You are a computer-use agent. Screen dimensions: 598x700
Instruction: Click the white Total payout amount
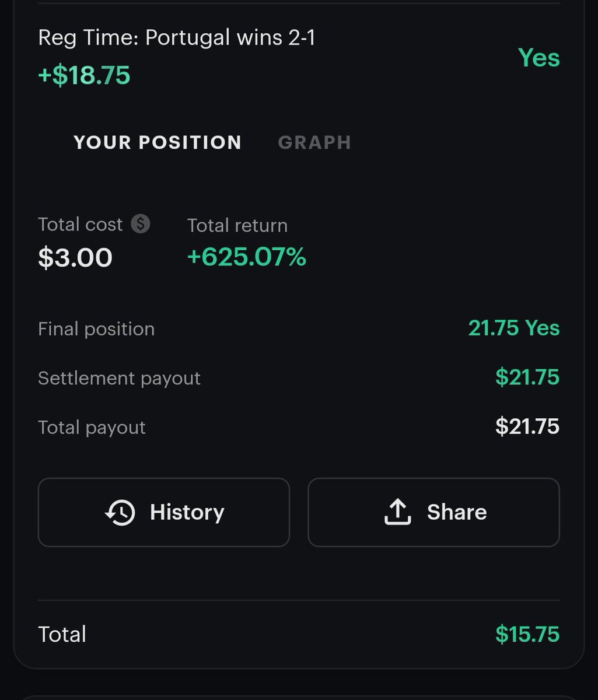tap(527, 426)
